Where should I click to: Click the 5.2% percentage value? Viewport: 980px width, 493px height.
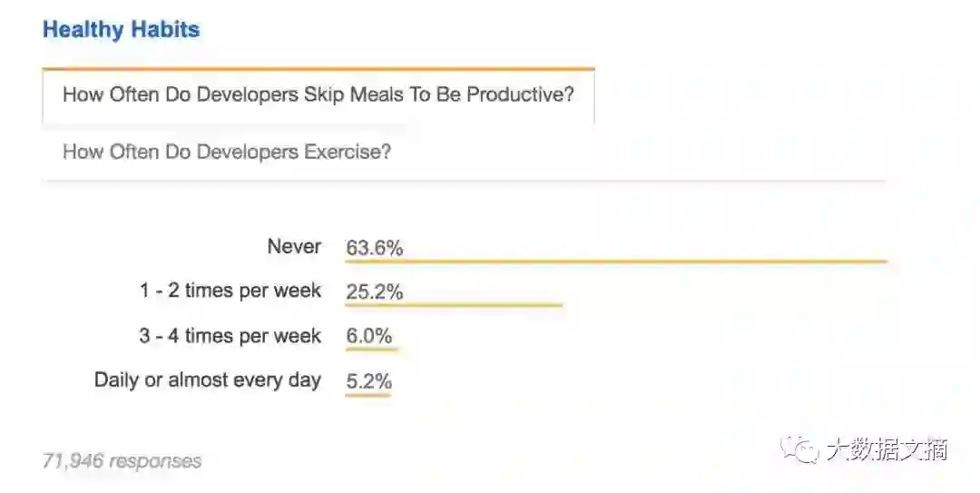click(368, 381)
